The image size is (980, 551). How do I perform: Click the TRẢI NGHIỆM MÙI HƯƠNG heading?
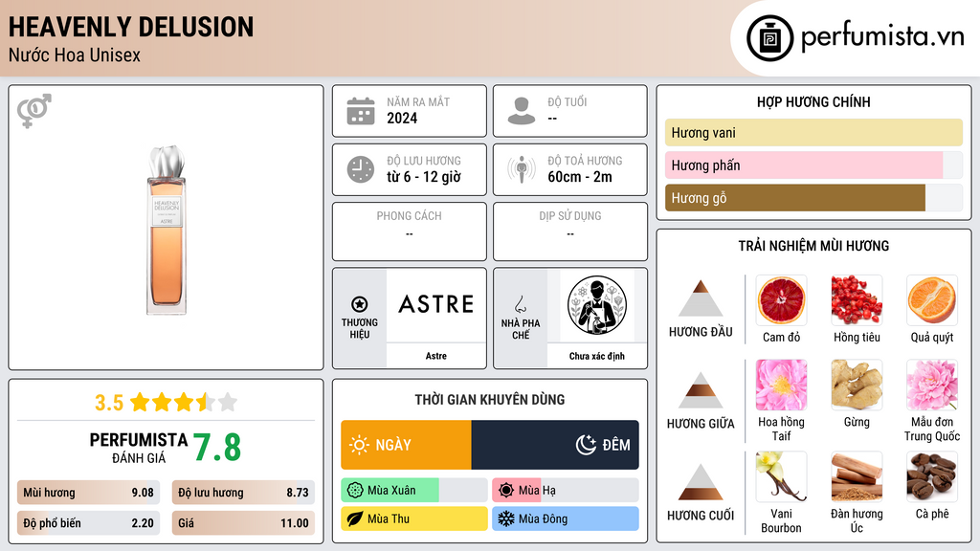click(x=813, y=246)
